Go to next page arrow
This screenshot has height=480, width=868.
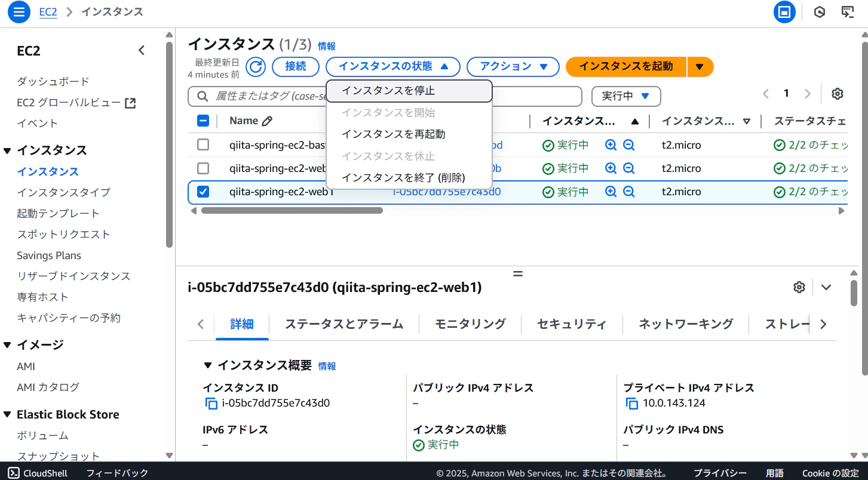808,94
